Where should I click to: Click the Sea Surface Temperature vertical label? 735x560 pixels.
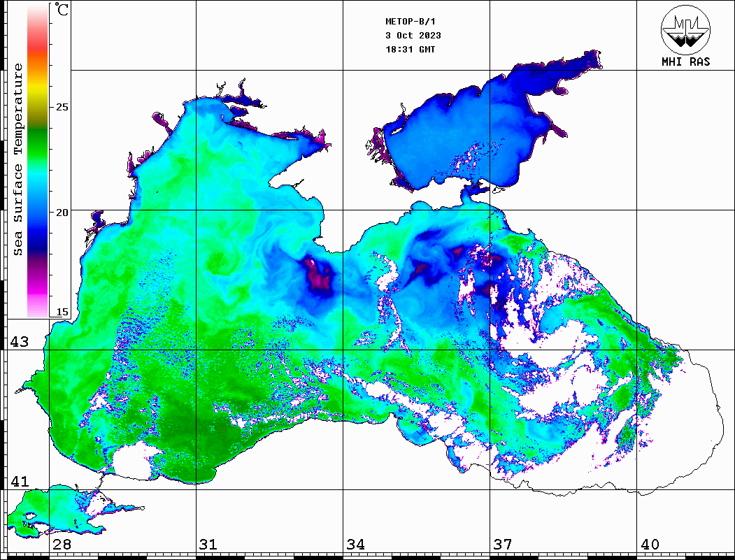pos(17,159)
